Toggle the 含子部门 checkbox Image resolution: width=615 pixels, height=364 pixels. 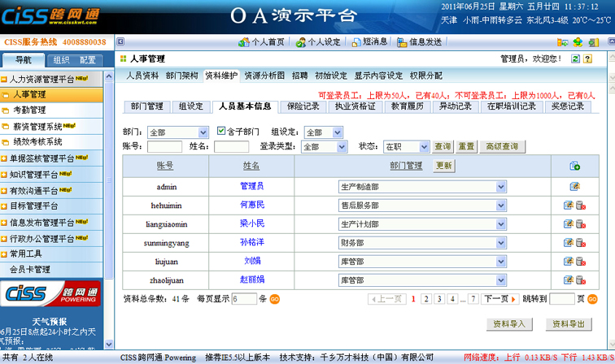coord(220,131)
